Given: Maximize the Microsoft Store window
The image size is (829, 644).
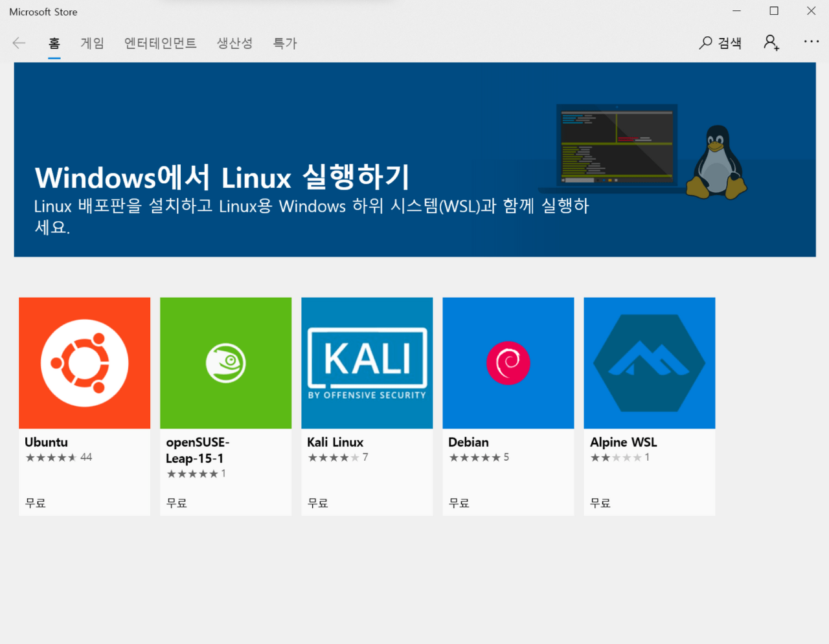Looking at the screenshot, I should [x=774, y=11].
